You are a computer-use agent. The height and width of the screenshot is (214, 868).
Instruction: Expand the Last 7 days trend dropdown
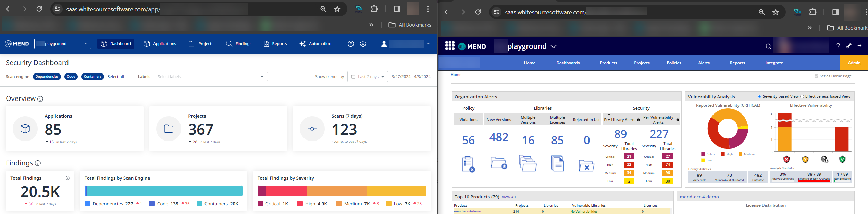(368, 77)
